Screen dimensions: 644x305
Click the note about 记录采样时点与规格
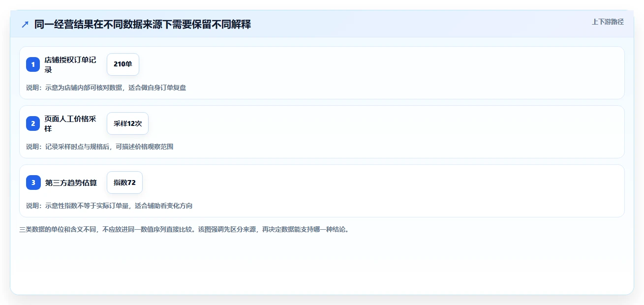(99, 147)
